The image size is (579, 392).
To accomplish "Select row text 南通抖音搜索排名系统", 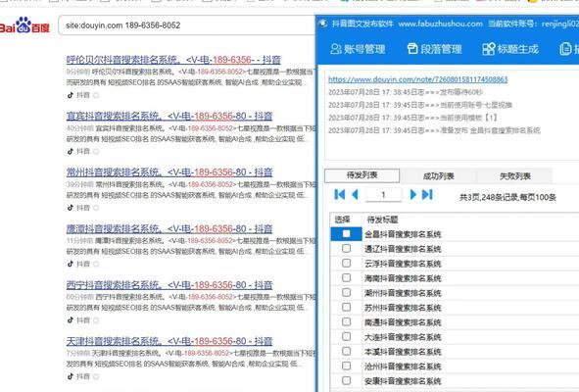I will (403, 322).
